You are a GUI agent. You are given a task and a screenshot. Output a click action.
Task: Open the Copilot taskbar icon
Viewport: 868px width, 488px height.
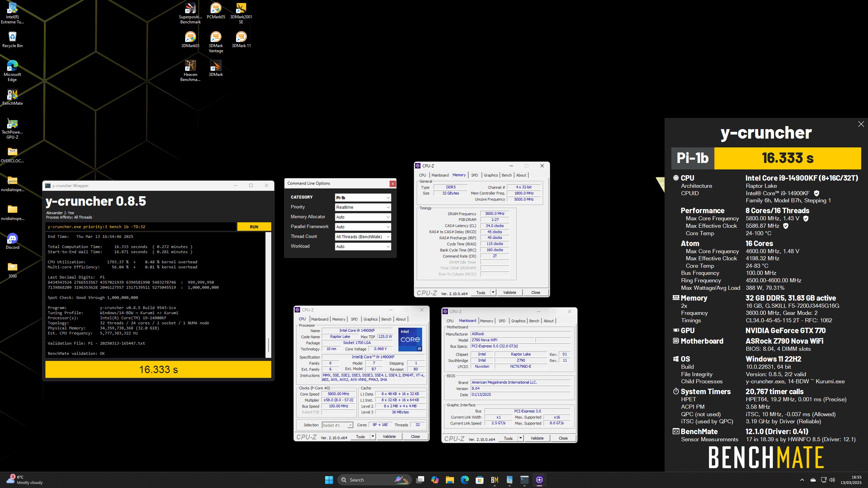pyautogui.click(x=435, y=480)
